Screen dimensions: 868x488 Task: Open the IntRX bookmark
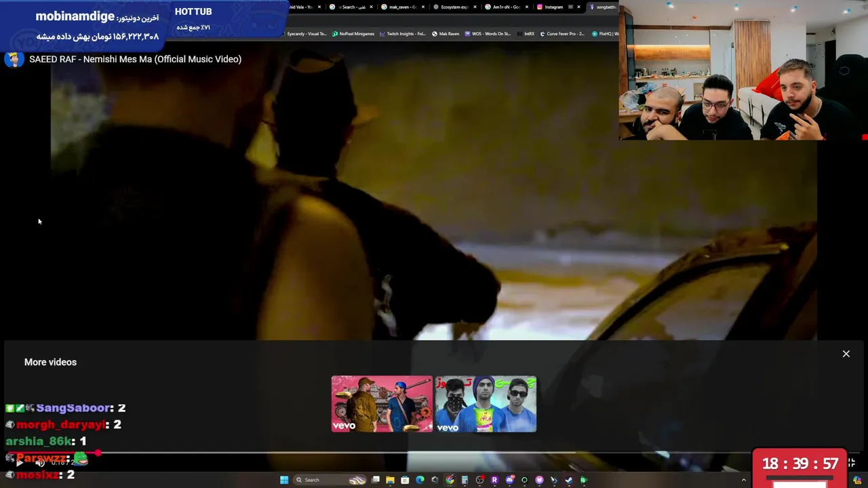[x=526, y=34]
